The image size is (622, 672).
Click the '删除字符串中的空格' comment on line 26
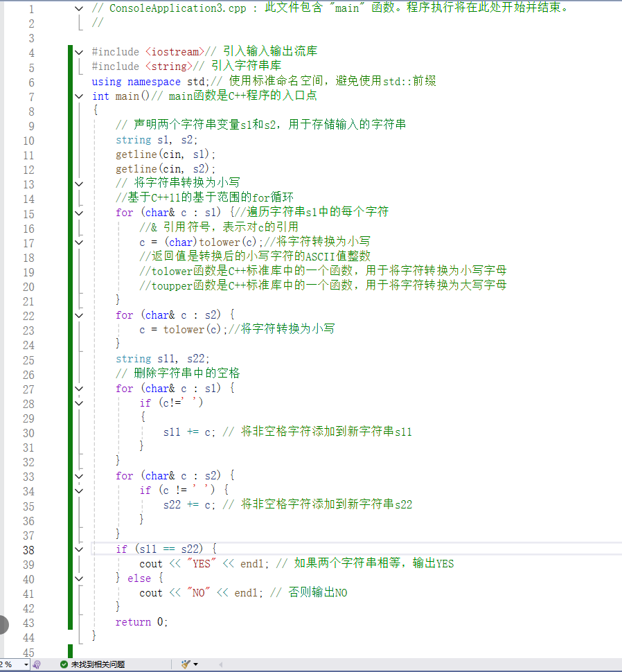(177, 373)
